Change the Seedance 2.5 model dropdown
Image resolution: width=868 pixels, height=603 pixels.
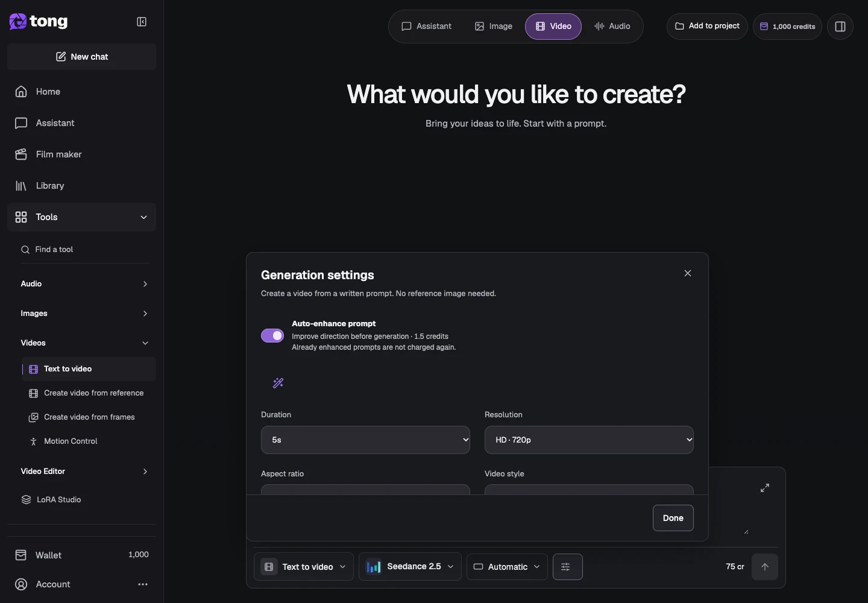click(410, 567)
